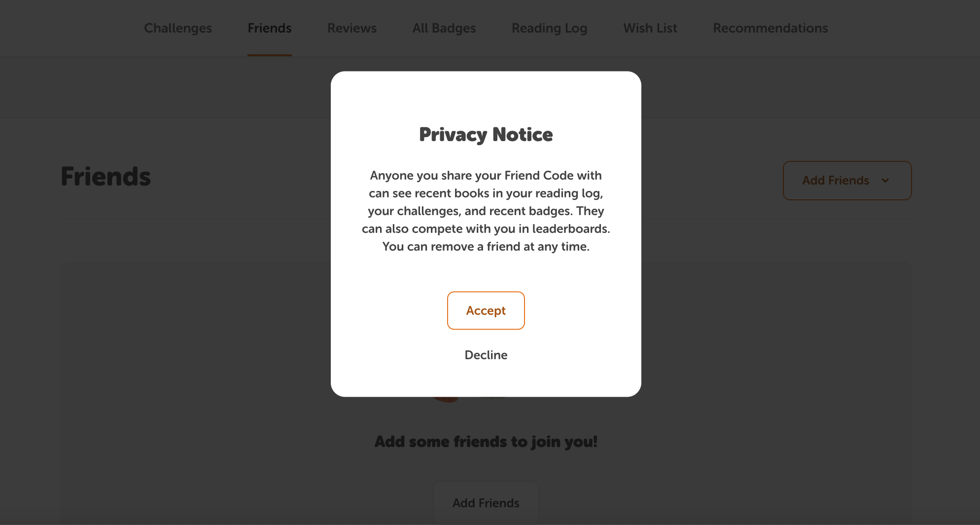Click the bottom Add Friends button
The width and height of the screenshot is (980, 525).
coord(486,503)
